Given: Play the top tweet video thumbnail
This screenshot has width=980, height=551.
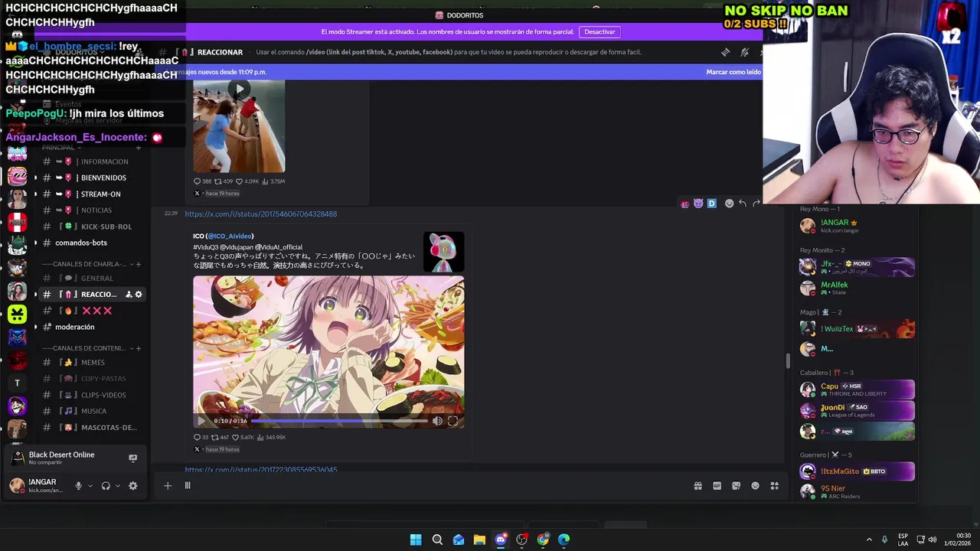Looking at the screenshot, I should point(240,89).
